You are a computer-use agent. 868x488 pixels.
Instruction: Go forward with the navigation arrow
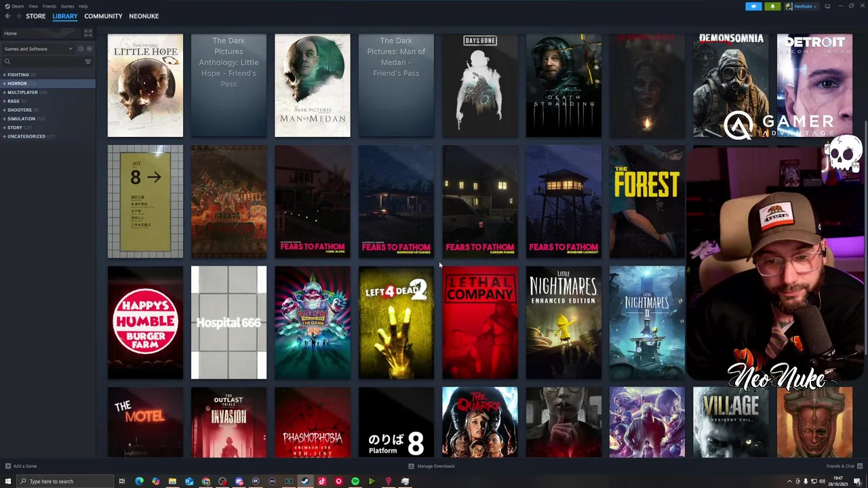pyautogui.click(x=18, y=16)
